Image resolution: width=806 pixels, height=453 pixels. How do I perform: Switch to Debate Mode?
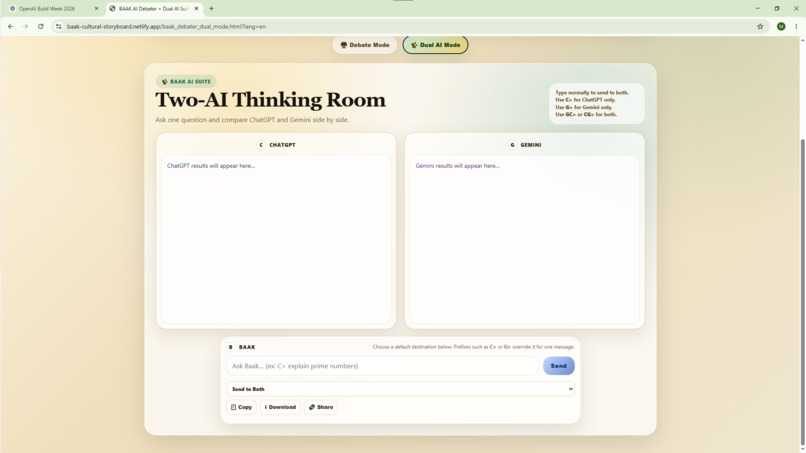click(x=364, y=45)
